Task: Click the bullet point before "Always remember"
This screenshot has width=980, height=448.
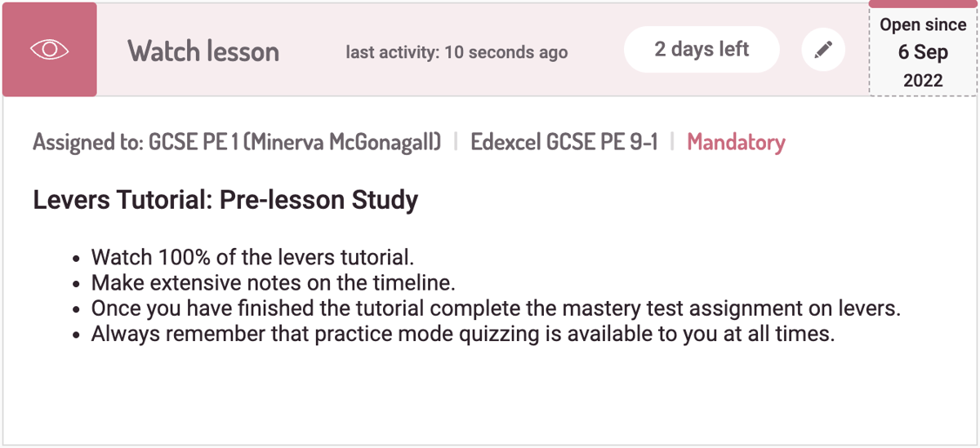Action: click(x=76, y=335)
